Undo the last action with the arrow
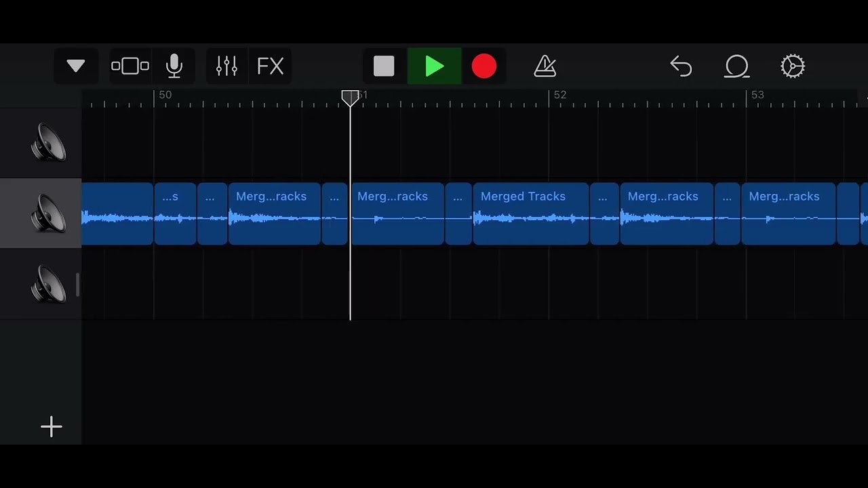 pos(681,66)
